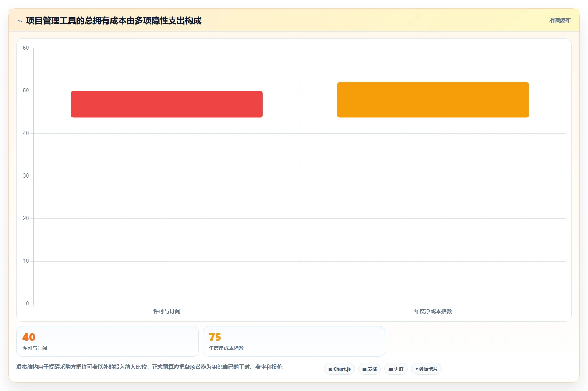Viewport: 588px width, 391px height.
Task: Open the 40 许可与订阅 data card
Action: (x=107, y=341)
